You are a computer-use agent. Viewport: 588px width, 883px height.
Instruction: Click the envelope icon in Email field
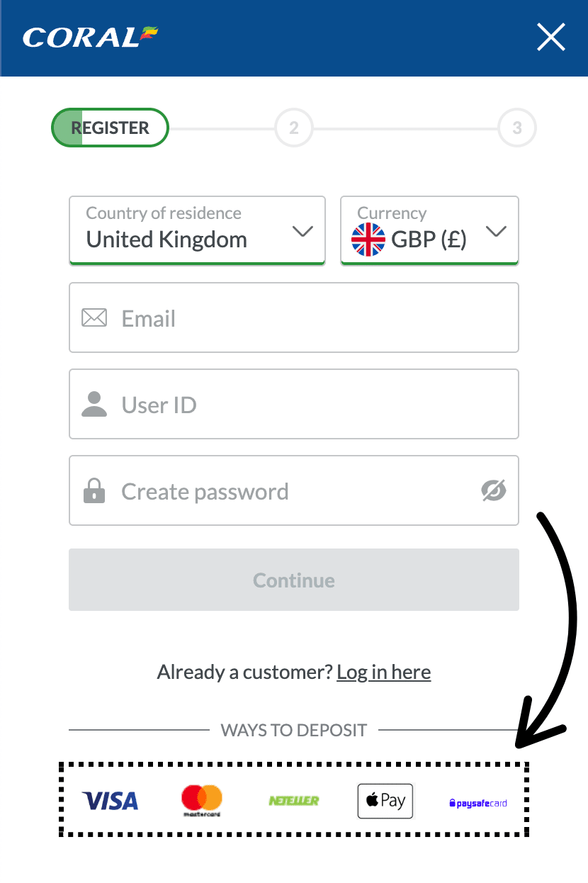[x=94, y=318]
